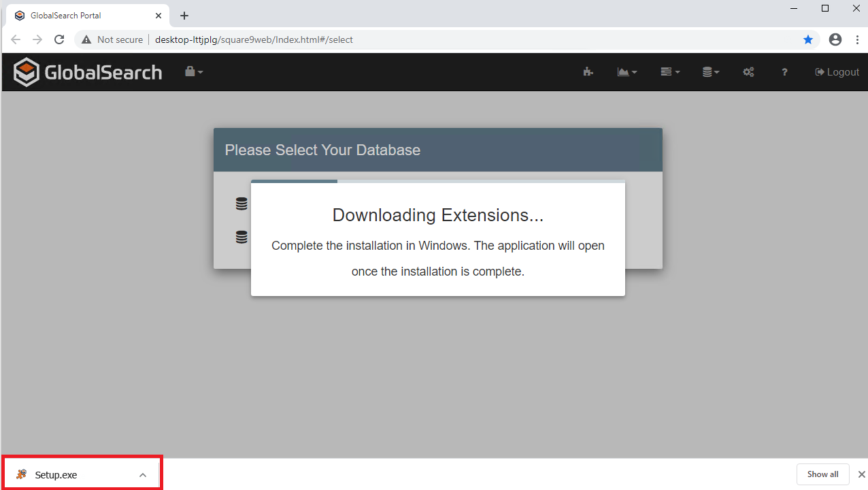Click the question mark help icon
This screenshot has height=490, width=868.
click(x=784, y=72)
